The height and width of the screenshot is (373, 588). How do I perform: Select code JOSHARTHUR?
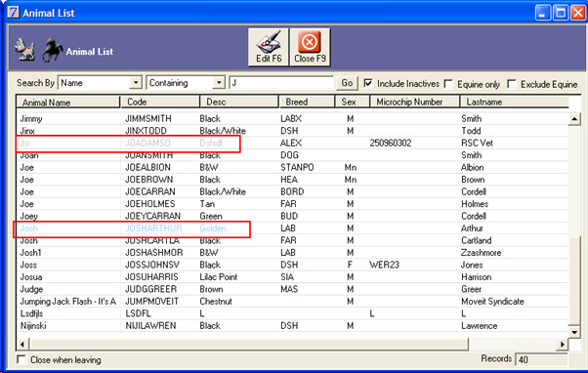[x=153, y=228]
